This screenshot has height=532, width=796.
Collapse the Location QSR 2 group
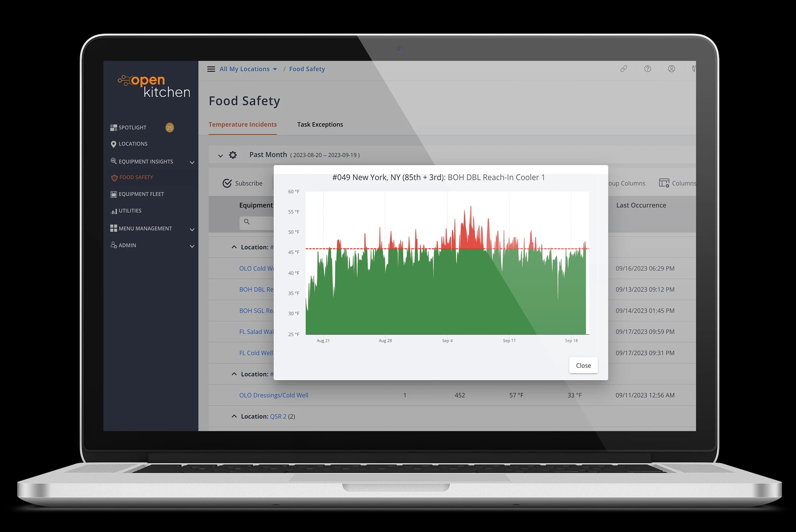[x=234, y=416]
